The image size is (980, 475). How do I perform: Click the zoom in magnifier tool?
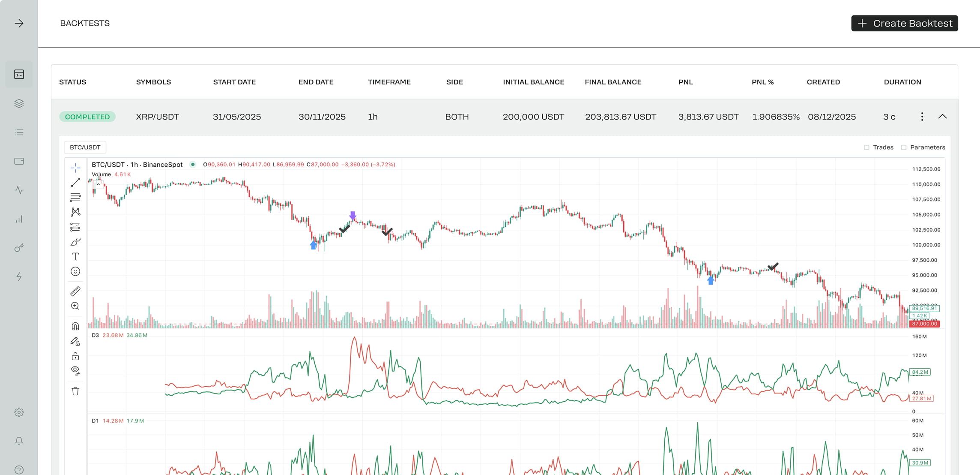pyautogui.click(x=75, y=306)
